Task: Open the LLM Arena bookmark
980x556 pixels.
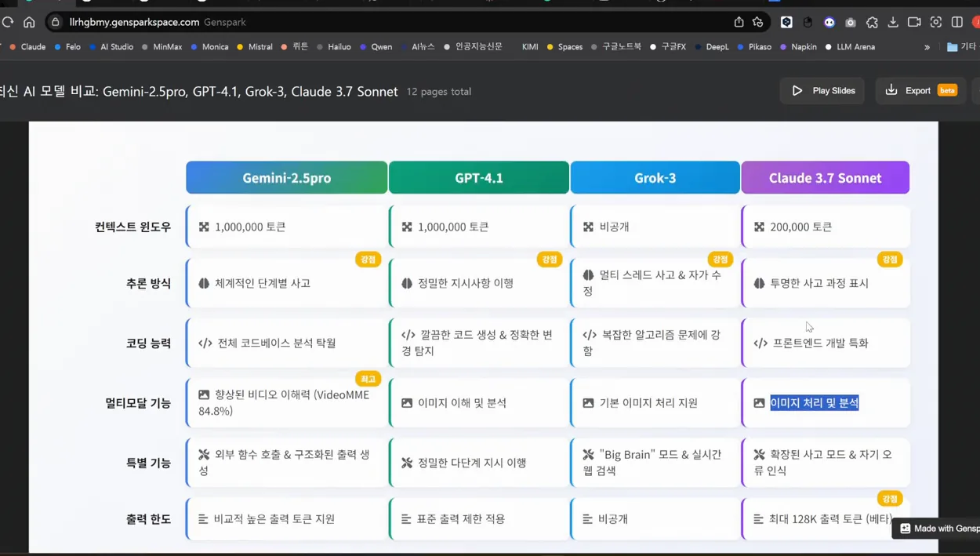Action: tap(850, 47)
